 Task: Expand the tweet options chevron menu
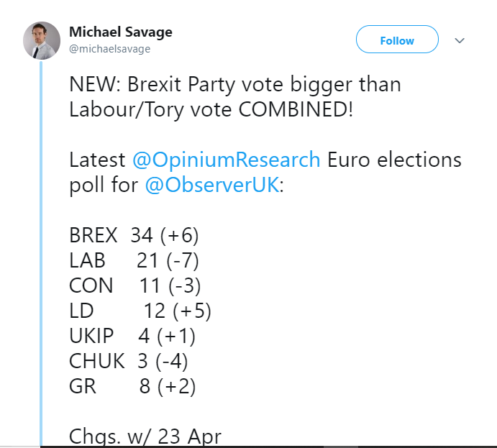[460, 40]
